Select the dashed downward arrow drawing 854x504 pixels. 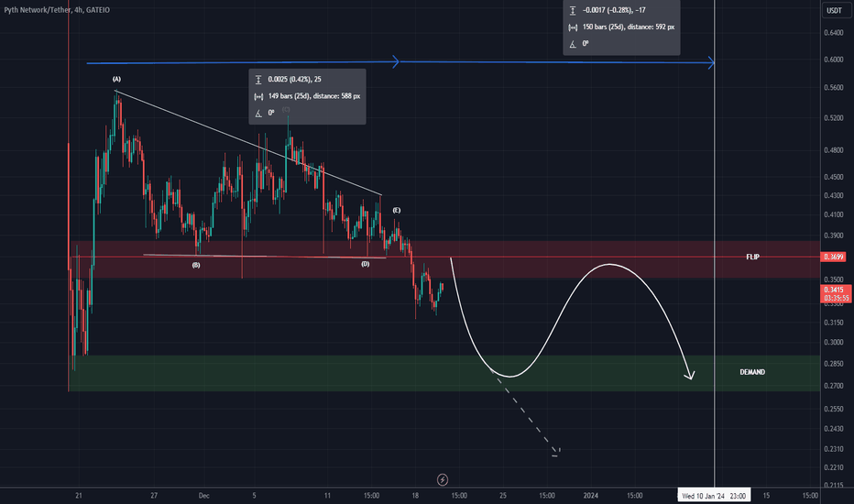[527, 413]
